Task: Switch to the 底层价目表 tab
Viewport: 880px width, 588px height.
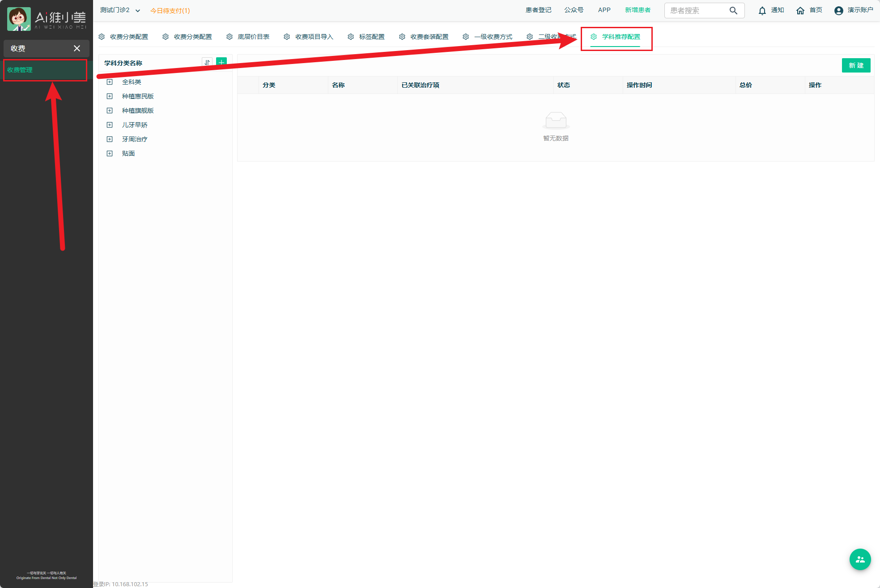Action: [x=253, y=37]
